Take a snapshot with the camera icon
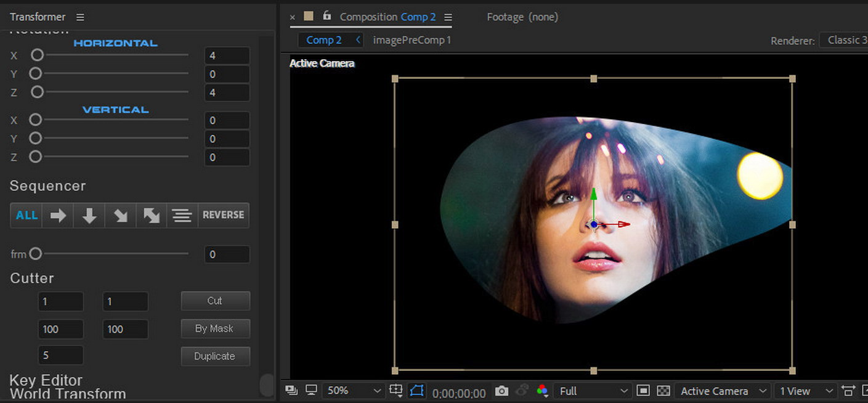The width and height of the screenshot is (868, 403). 502,391
